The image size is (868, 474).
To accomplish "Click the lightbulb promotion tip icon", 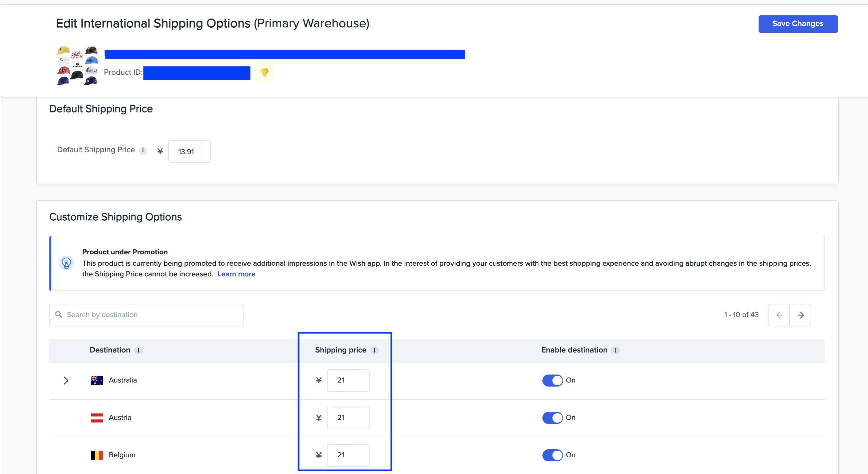I will 66,263.
